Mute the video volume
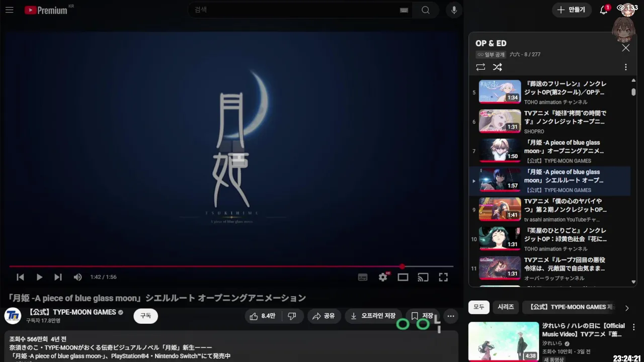Screen dimensions: 644x362 [x=77, y=277]
